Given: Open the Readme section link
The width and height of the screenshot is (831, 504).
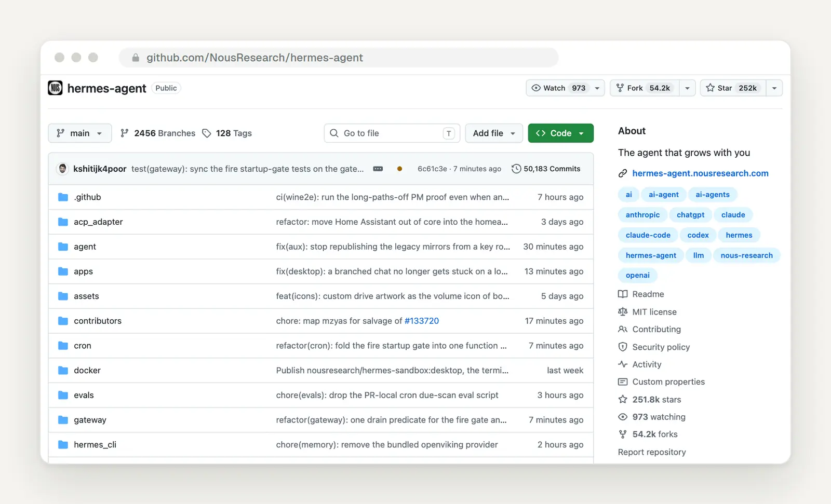Looking at the screenshot, I should (x=641, y=294).
